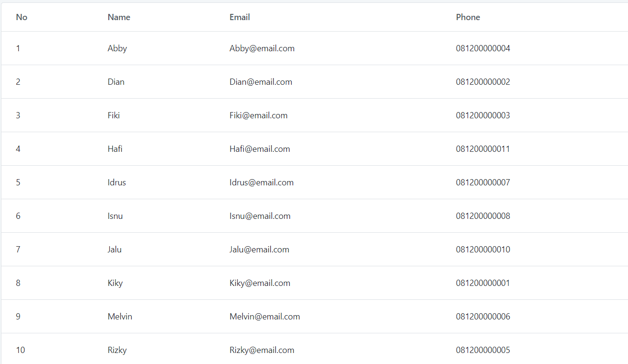Select the name Dian in the table

click(x=116, y=82)
